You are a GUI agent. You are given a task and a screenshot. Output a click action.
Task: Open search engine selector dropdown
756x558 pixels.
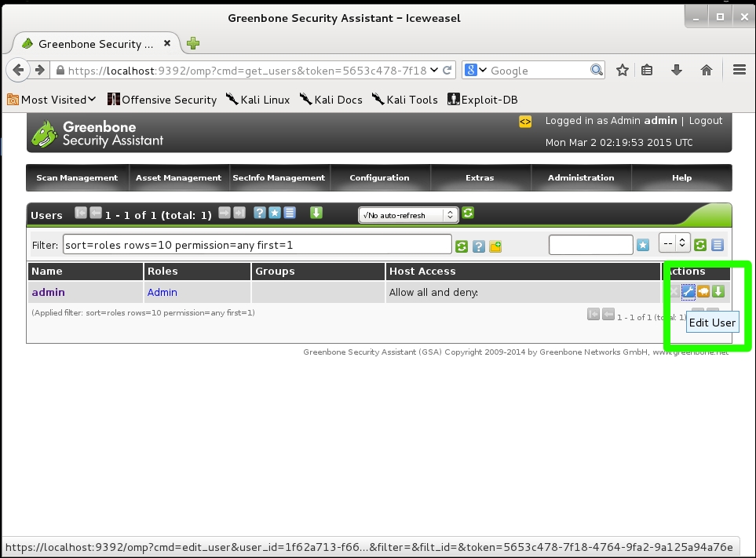(476, 71)
